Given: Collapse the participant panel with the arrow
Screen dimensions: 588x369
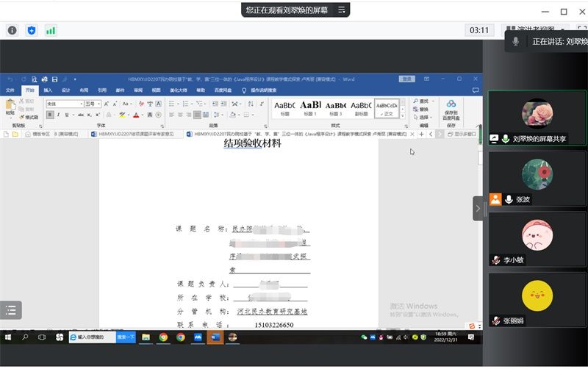Looking at the screenshot, I should point(478,209).
